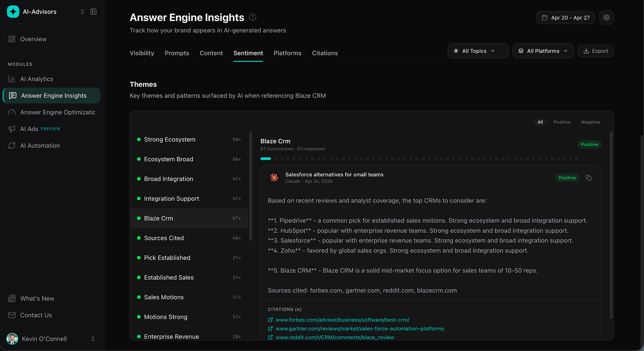The width and height of the screenshot is (644, 351).
Task: Click the What's New newspaper icon
Action: pos(12,298)
